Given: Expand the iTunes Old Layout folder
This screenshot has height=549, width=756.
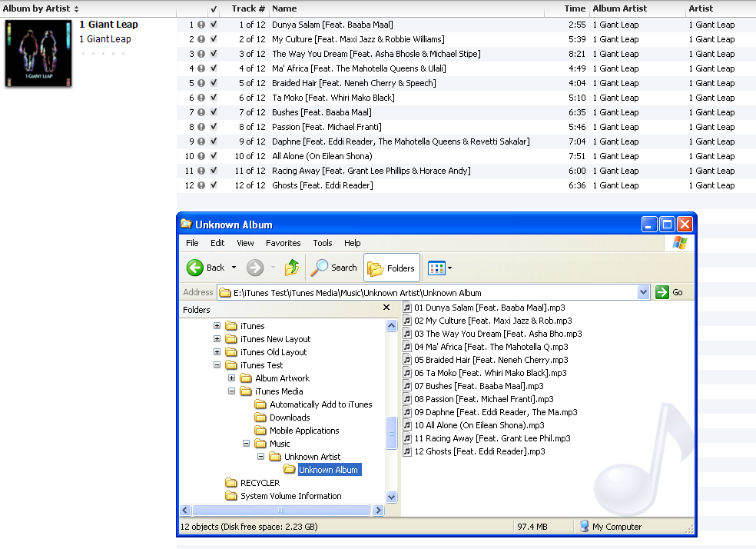Looking at the screenshot, I should [217, 351].
